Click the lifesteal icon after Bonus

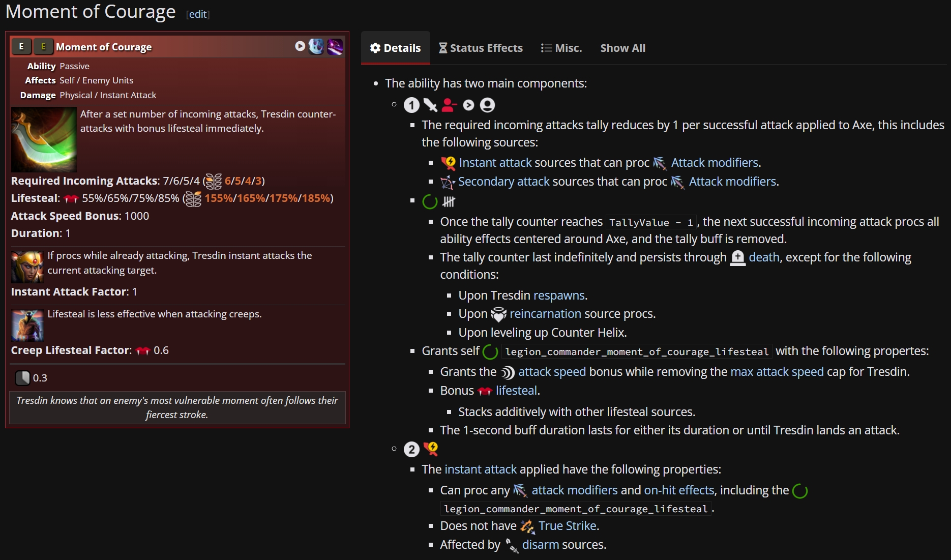coord(485,391)
